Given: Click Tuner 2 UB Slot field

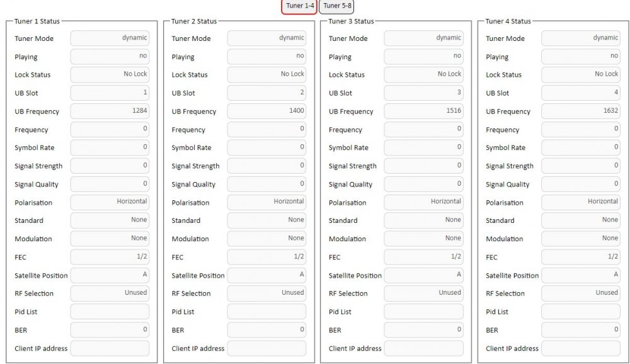Looking at the screenshot, I should (266, 93).
